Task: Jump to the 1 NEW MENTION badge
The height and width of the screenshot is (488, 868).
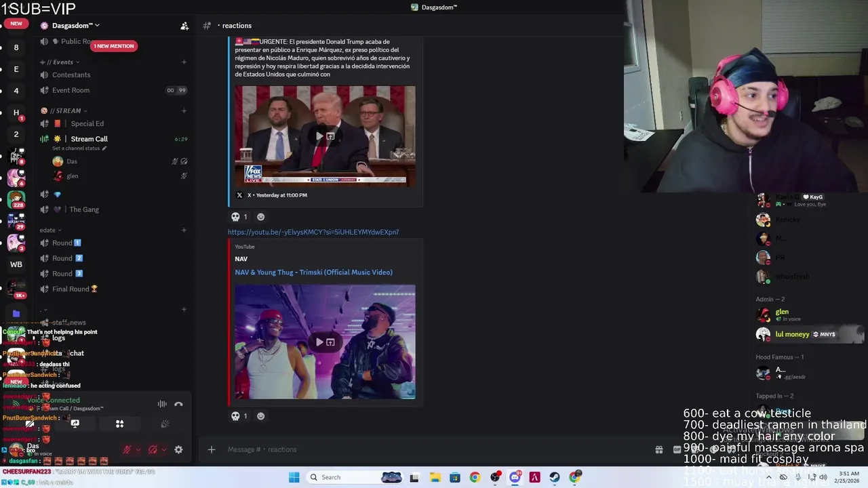Action: 114,46
